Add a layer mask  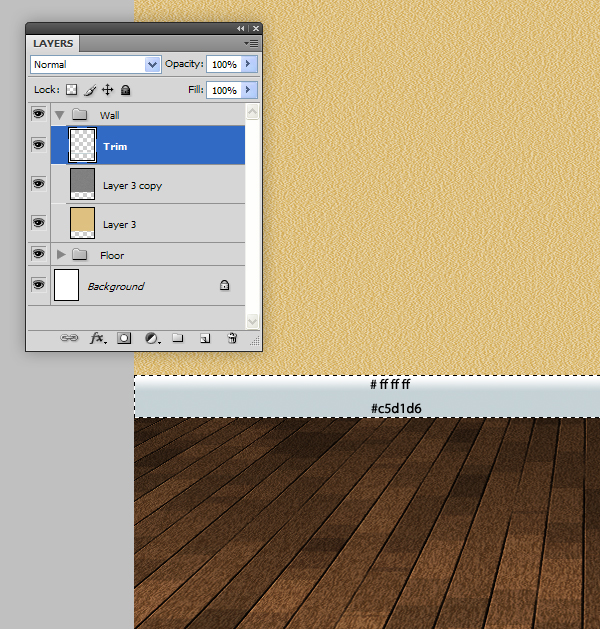point(124,339)
